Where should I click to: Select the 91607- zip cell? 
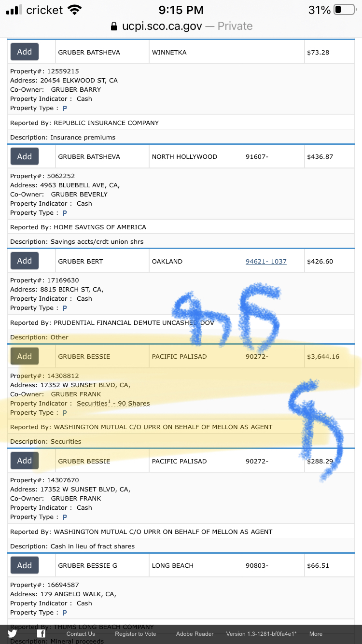274,156
